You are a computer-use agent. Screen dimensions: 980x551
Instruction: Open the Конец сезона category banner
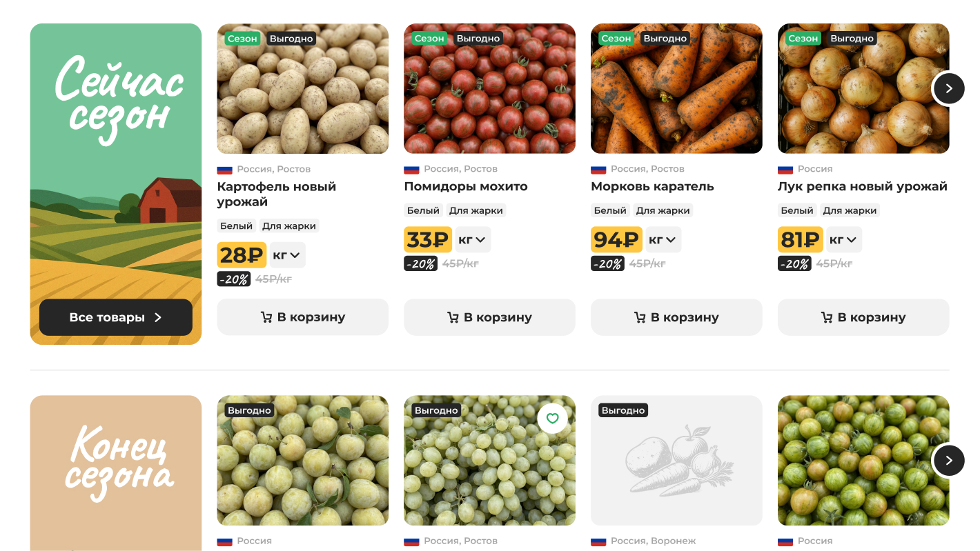116,473
